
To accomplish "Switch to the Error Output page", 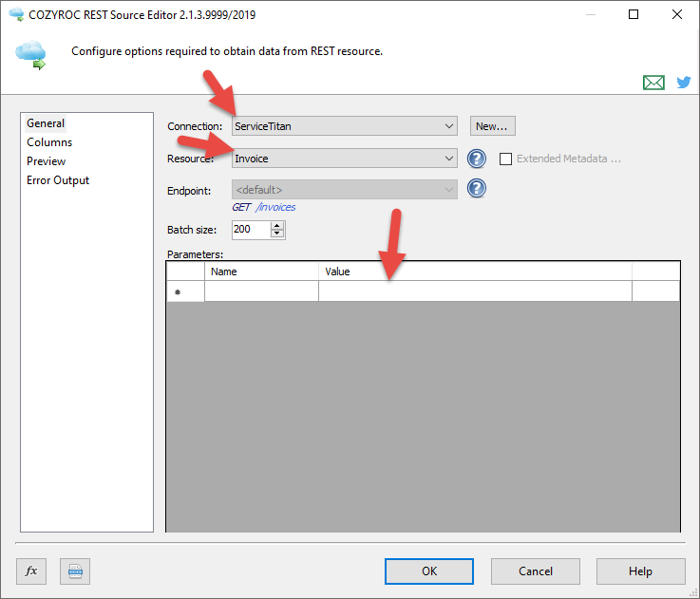I will coord(58,180).
